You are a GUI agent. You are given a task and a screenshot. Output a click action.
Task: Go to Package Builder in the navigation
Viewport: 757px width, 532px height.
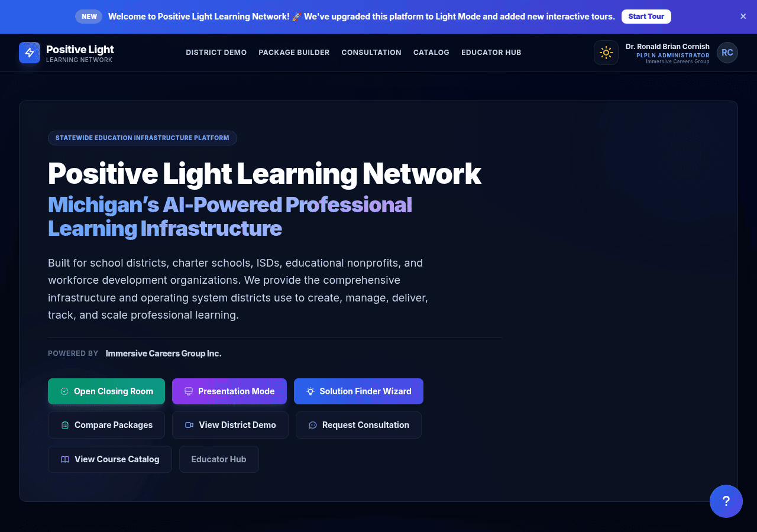click(294, 53)
